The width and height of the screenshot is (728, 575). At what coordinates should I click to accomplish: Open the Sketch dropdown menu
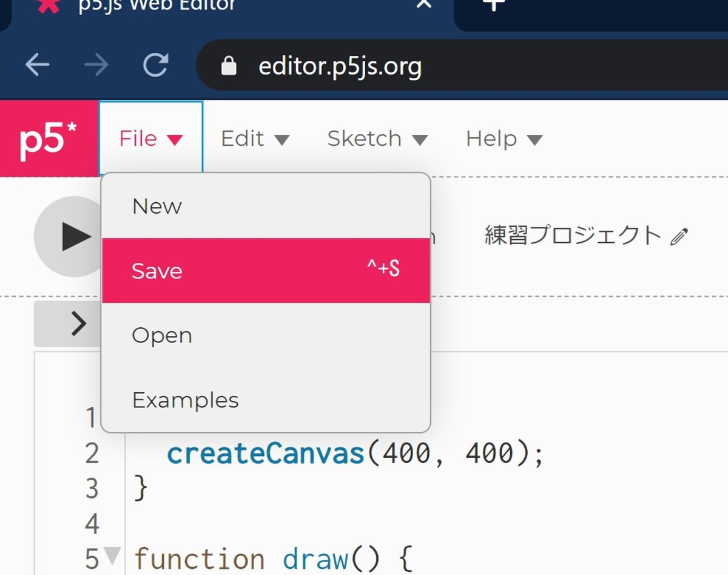click(377, 139)
